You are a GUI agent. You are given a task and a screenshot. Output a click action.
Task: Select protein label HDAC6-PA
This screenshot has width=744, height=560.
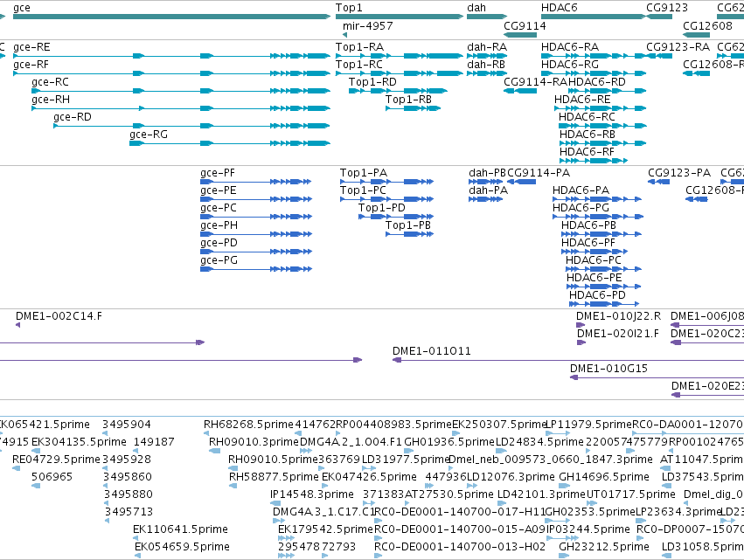[581, 190]
